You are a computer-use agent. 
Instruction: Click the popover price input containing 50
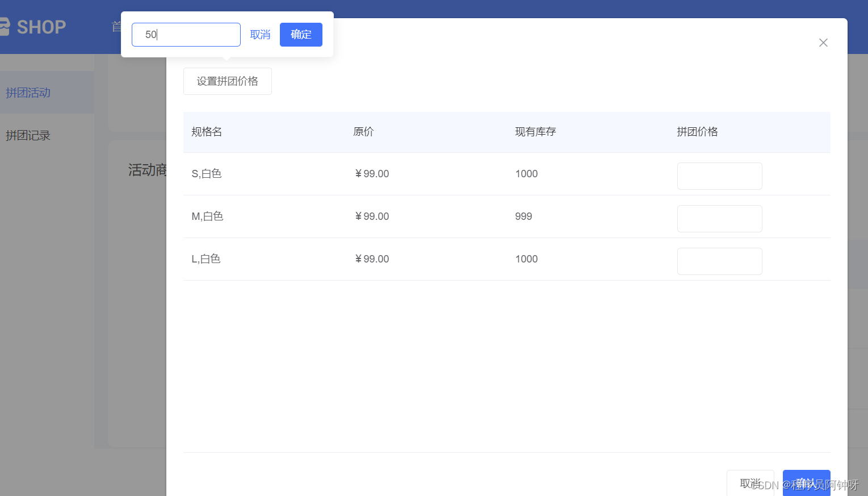[x=186, y=35]
